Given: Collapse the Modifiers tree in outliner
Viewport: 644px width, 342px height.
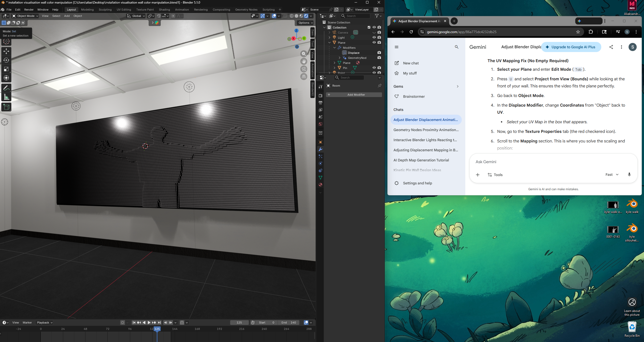Looking at the screenshot, I should click(334, 47).
